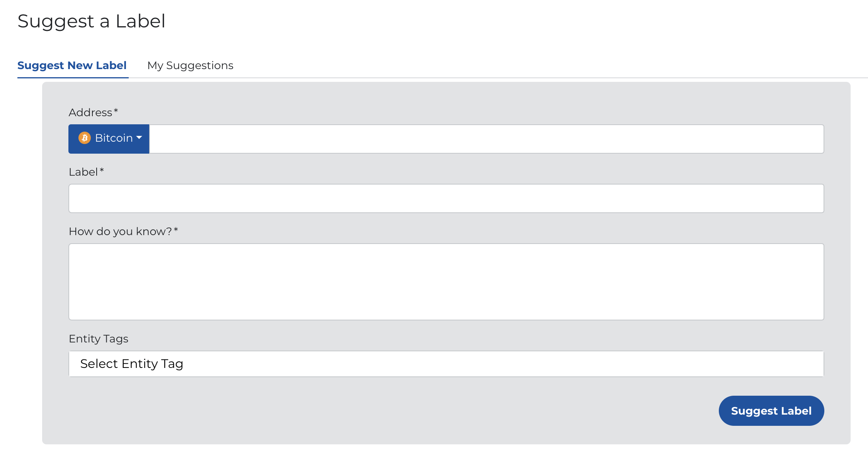Click the Bitcoin currency icon

85,138
